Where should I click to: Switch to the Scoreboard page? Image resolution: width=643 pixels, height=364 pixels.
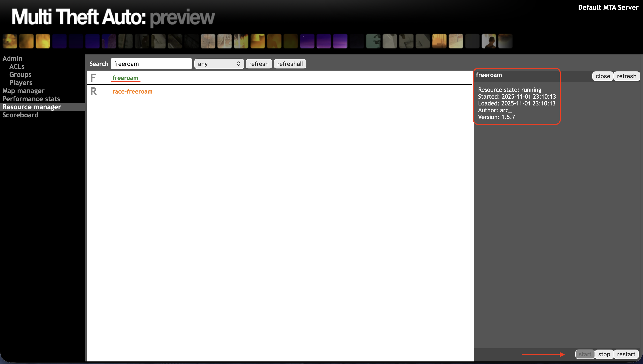click(20, 115)
